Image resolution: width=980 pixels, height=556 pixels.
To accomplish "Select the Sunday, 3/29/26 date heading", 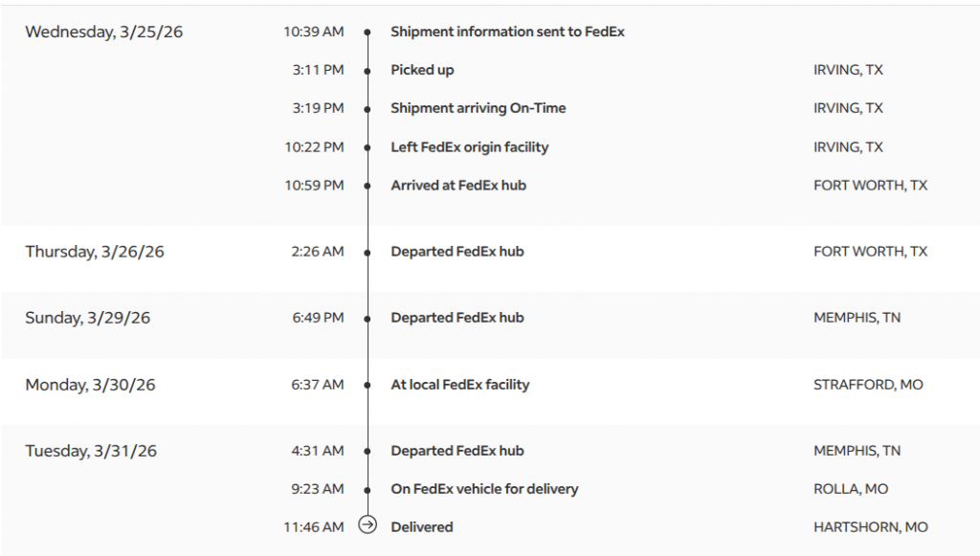I will click(x=88, y=318).
